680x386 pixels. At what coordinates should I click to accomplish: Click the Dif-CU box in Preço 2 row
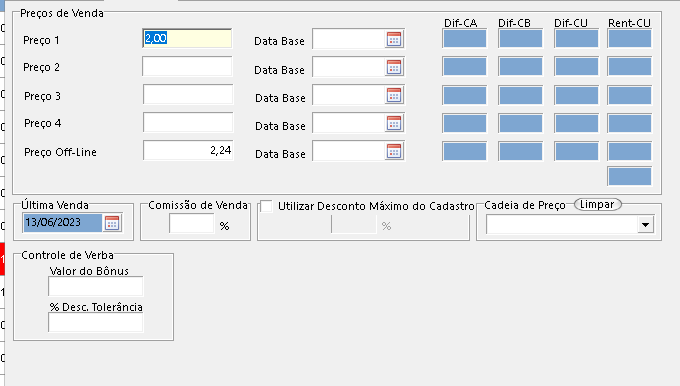click(x=576, y=67)
